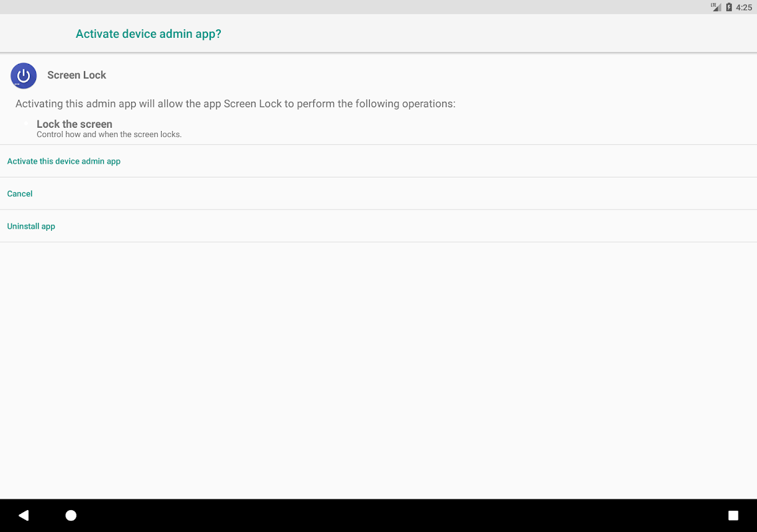Click the blue Screen Lock power icon
This screenshot has width=757, height=532.
24,76
